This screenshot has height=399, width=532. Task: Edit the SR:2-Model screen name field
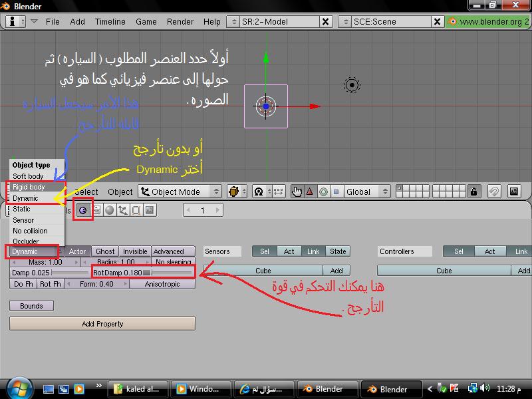tap(279, 22)
